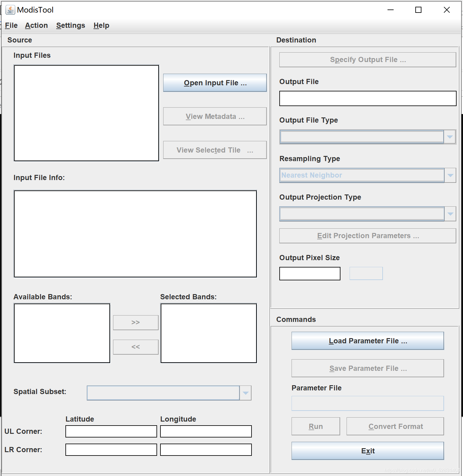The height and width of the screenshot is (476, 463).
Task: Expand the Output File Type dropdown arrow
Action: pyautogui.click(x=450, y=137)
